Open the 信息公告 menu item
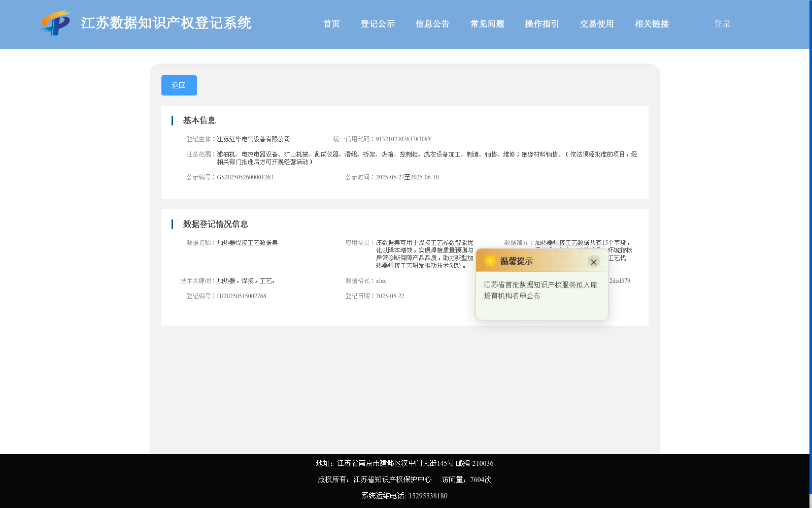 coord(432,24)
